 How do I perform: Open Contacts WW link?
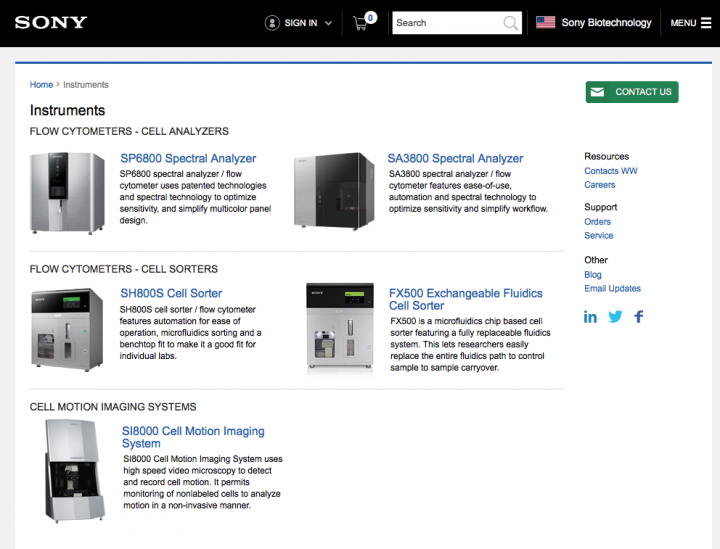(x=611, y=171)
